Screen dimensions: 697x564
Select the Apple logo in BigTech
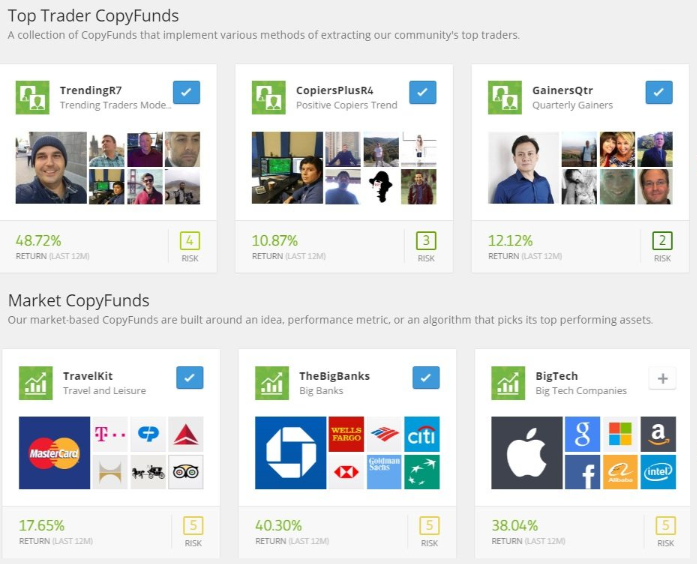pyautogui.click(x=527, y=453)
